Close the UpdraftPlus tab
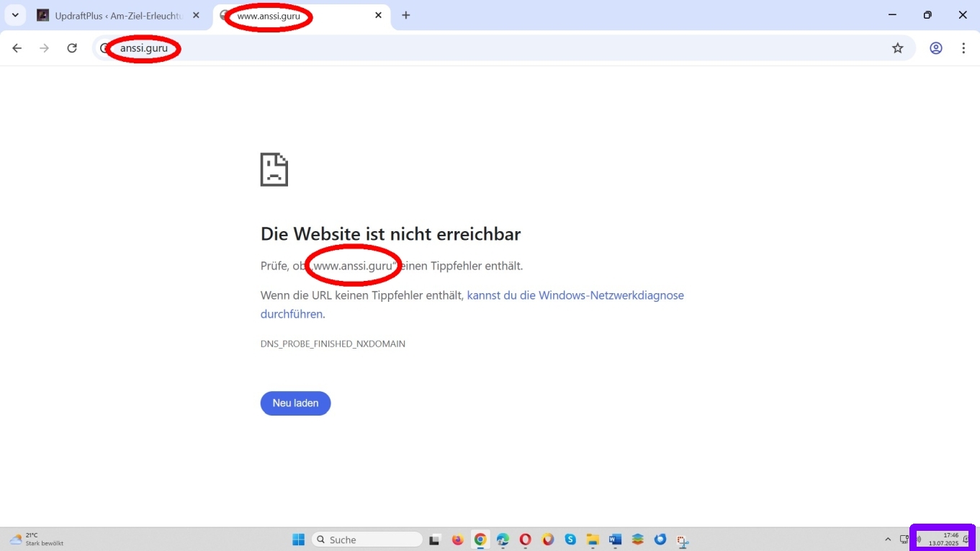 click(x=196, y=15)
